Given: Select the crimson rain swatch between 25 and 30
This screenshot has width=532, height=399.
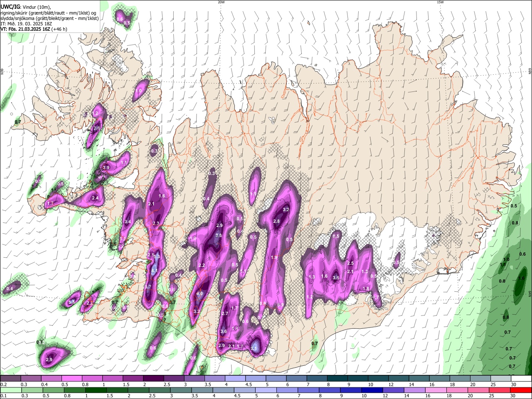Looking at the screenshot, I should pos(500,390).
